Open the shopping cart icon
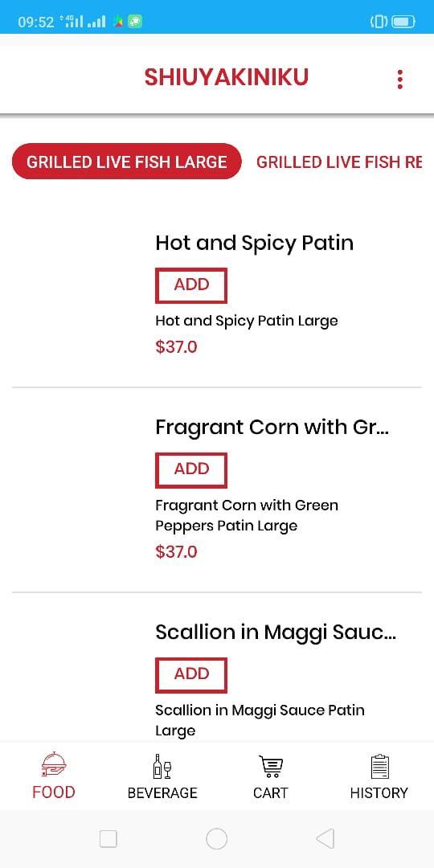434x868 pixels. click(271, 766)
